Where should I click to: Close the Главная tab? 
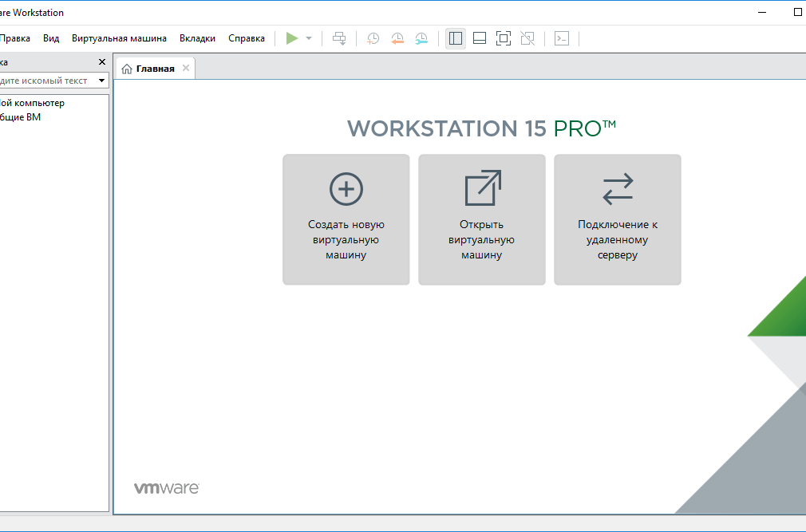point(186,68)
